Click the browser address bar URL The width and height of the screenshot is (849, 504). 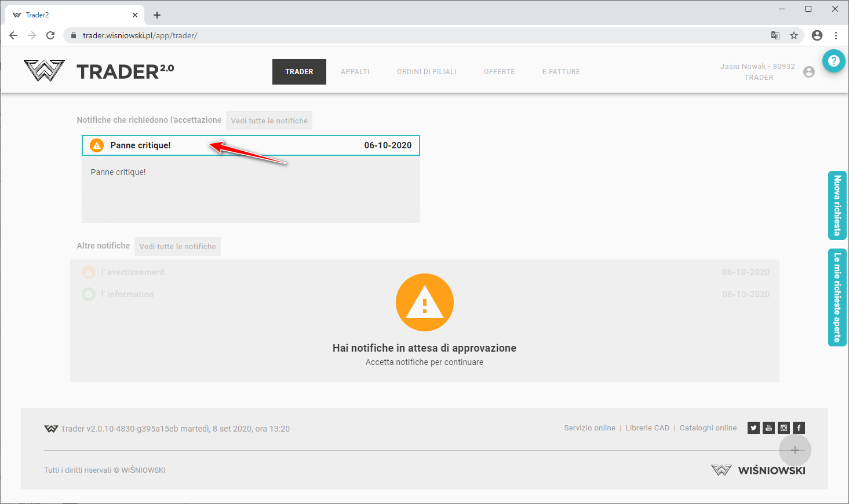pos(140,35)
